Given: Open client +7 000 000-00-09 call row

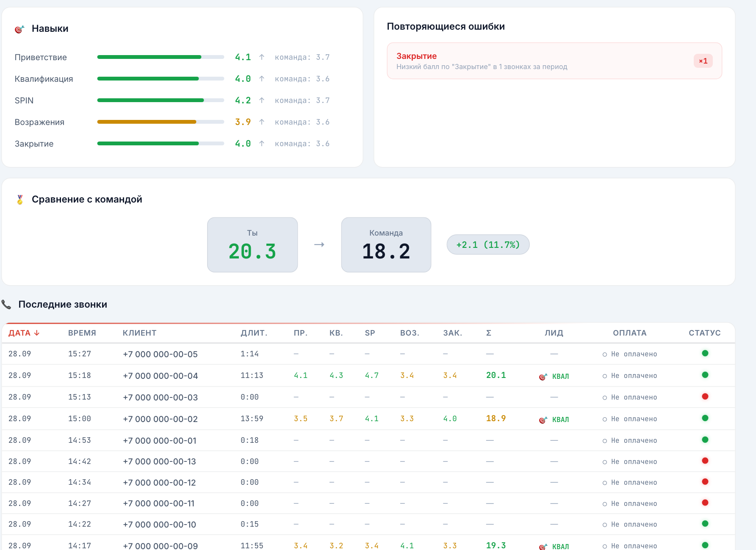Looking at the screenshot, I should coord(368,544).
